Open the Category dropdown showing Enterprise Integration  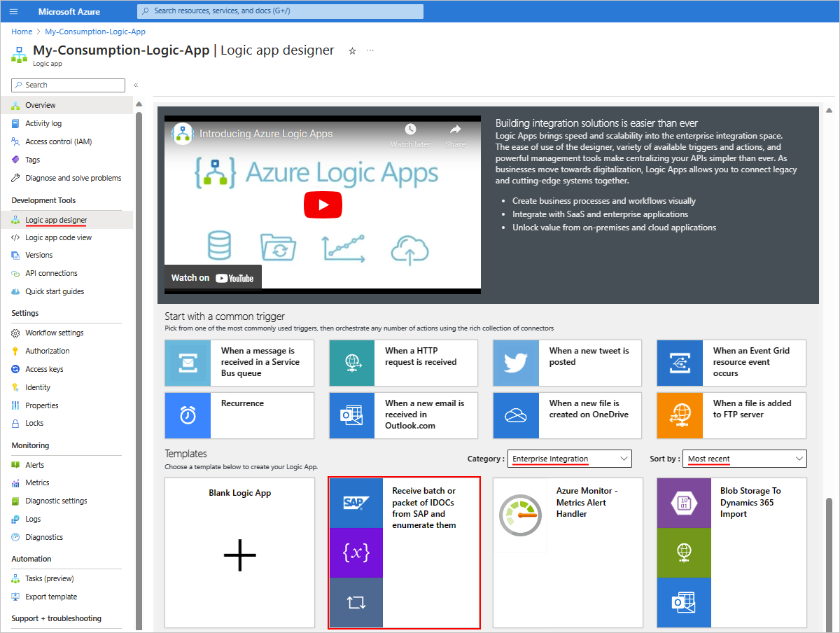(x=569, y=459)
